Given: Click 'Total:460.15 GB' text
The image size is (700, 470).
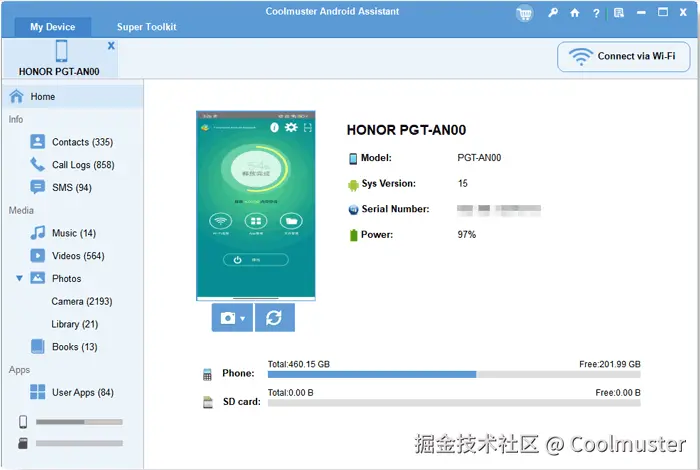Looking at the screenshot, I should click(x=299, y=364).
